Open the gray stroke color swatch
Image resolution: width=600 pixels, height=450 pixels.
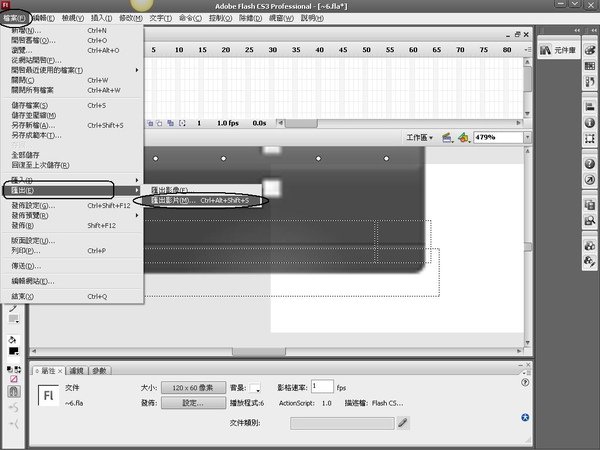click(14, 319)
